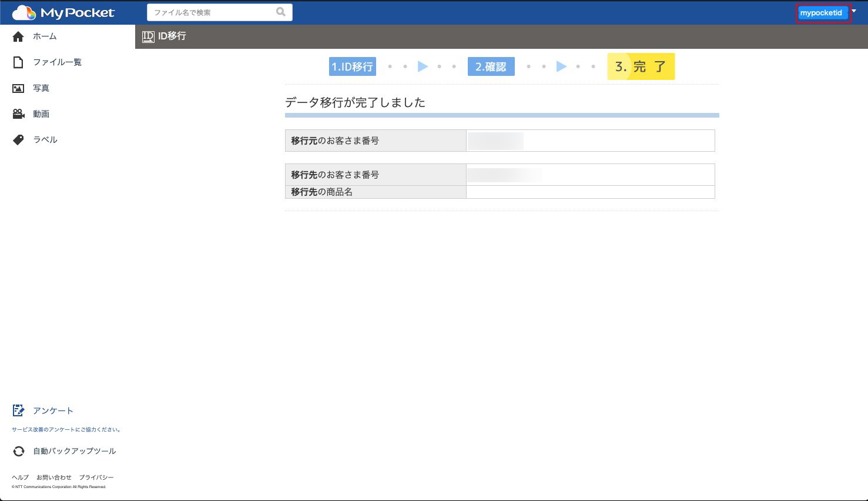Click the データ移行が完了しました heading

[355, 102]
